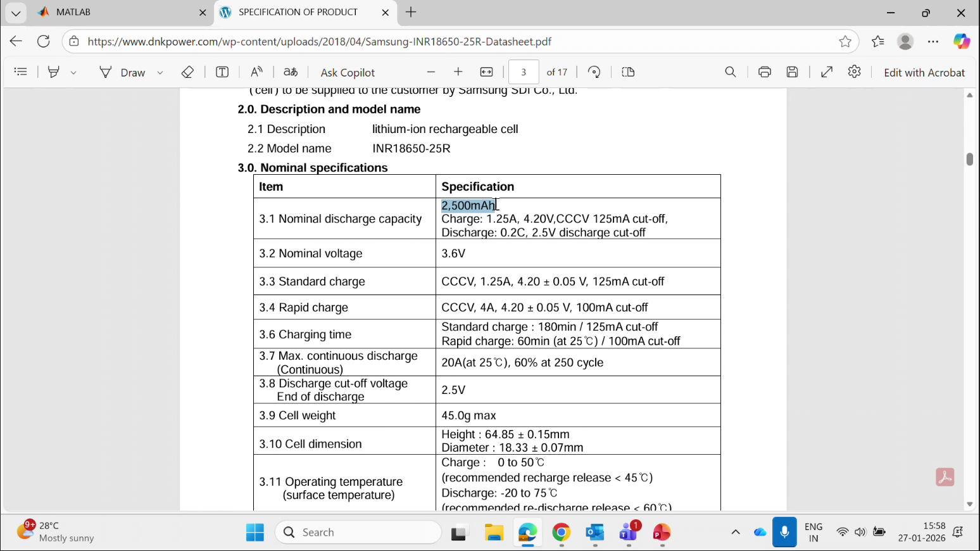This screenshot has height=551, width=980.
Task: Open the PDF table of contents
Action: point(20,72)
